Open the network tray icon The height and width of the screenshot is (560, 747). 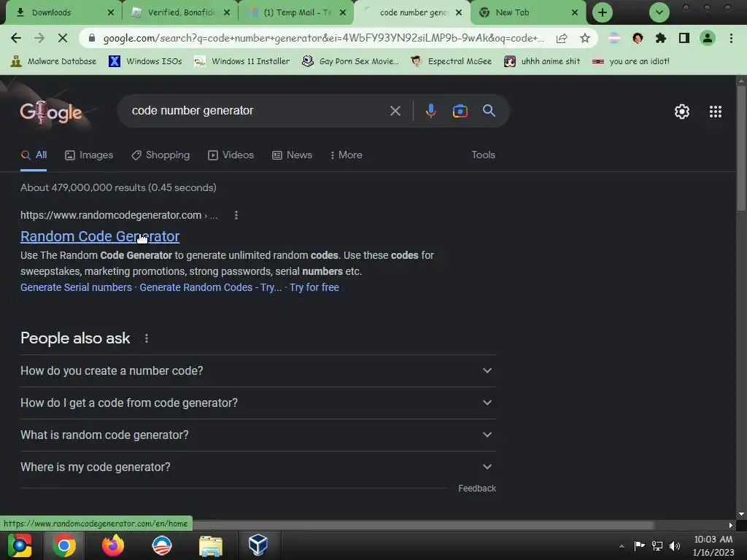pos(657,545)
